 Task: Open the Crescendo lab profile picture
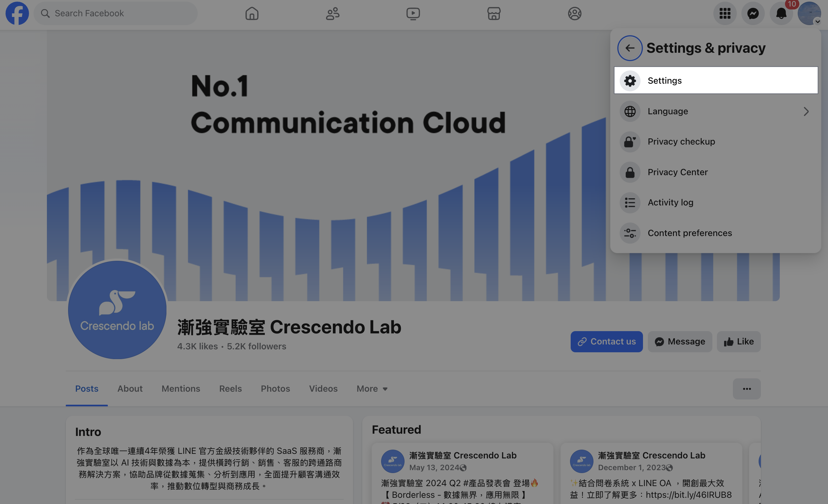coord(117,310)
